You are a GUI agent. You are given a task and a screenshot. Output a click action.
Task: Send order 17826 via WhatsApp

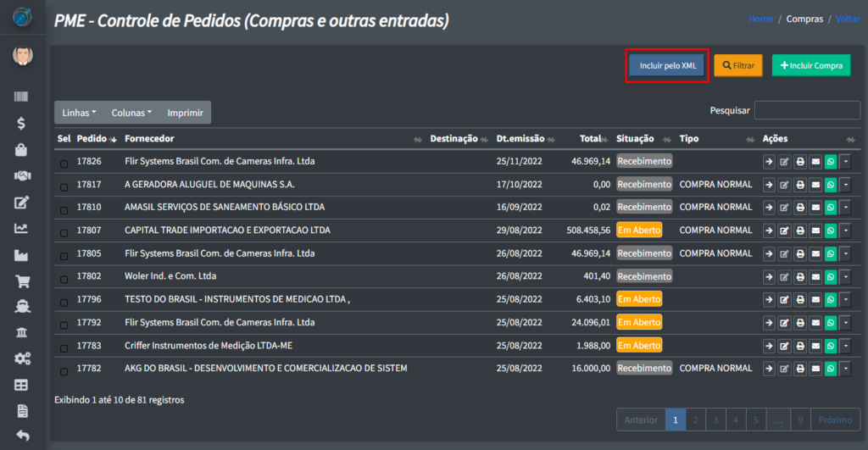tap(830, 162)
